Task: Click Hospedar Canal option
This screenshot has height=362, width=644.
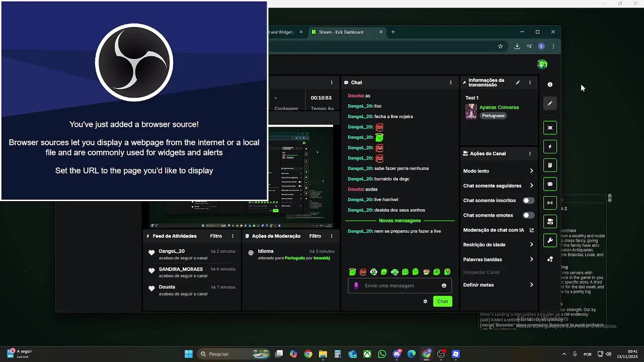Action: click(481, 273)
